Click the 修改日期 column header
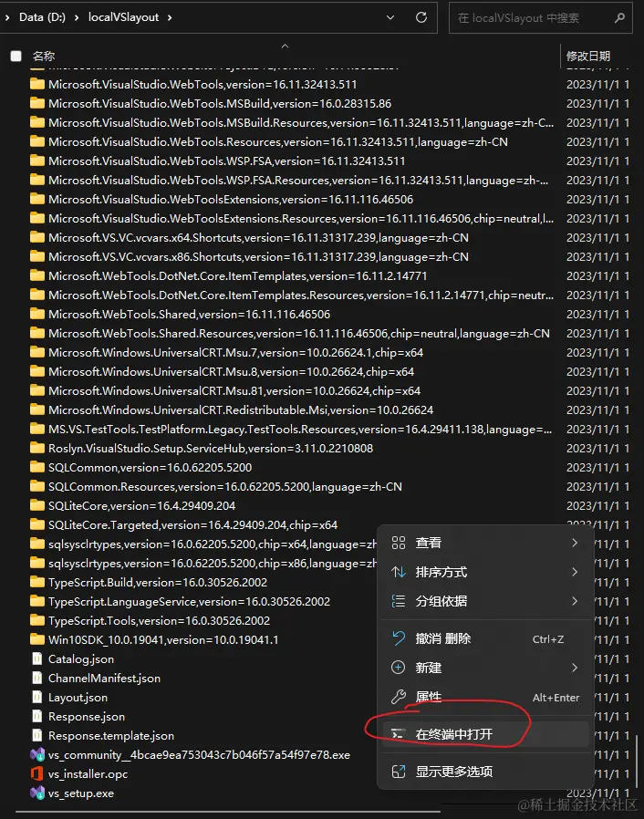 click(x=588, y=56)
